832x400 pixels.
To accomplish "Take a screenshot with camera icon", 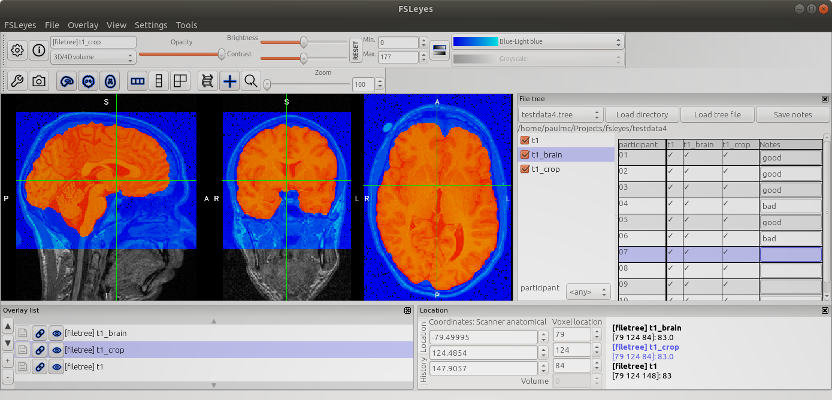I will click(x=38, y=81).
